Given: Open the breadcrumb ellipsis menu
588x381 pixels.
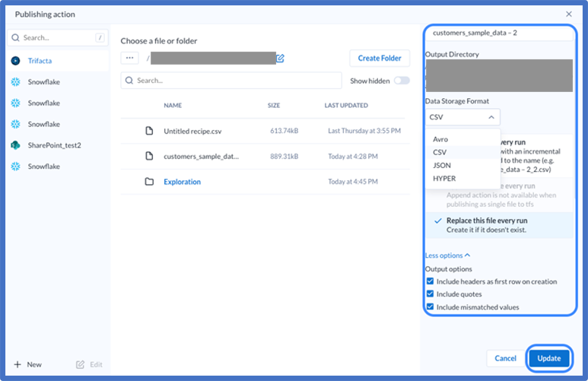Looking at the screenshot, I should pyautogui.click(x=130, y=58).
